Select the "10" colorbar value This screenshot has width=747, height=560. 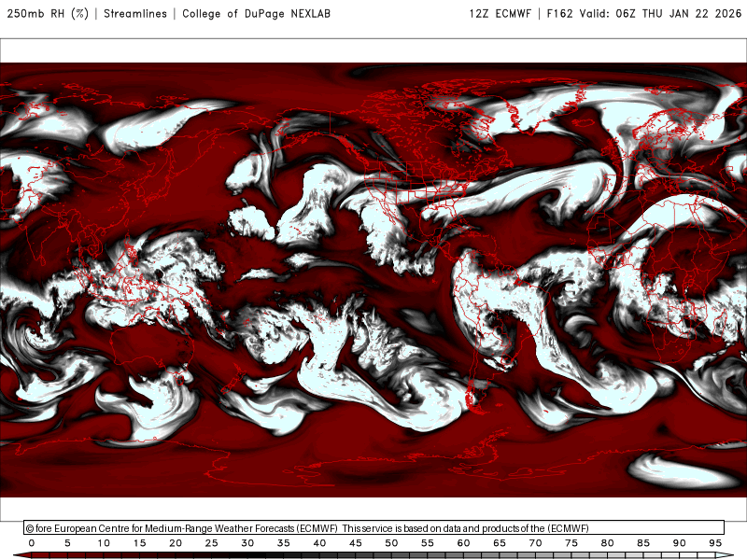click(104, 543)
